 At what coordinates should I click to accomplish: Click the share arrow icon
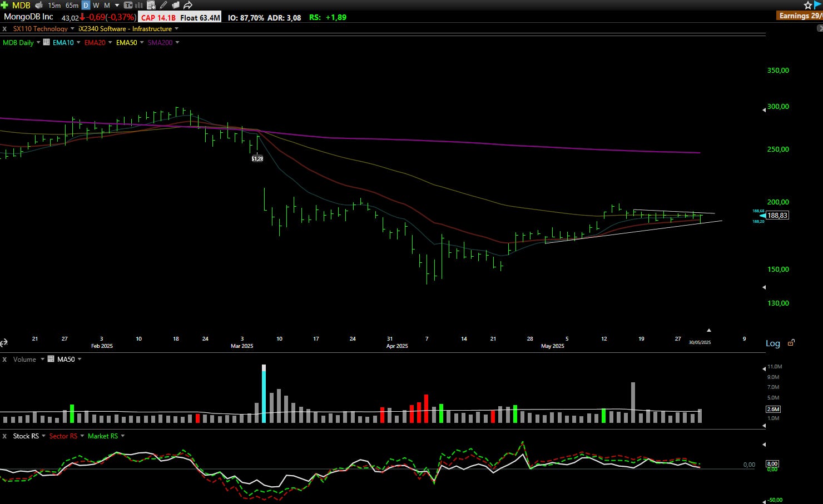tap(188, 5)
